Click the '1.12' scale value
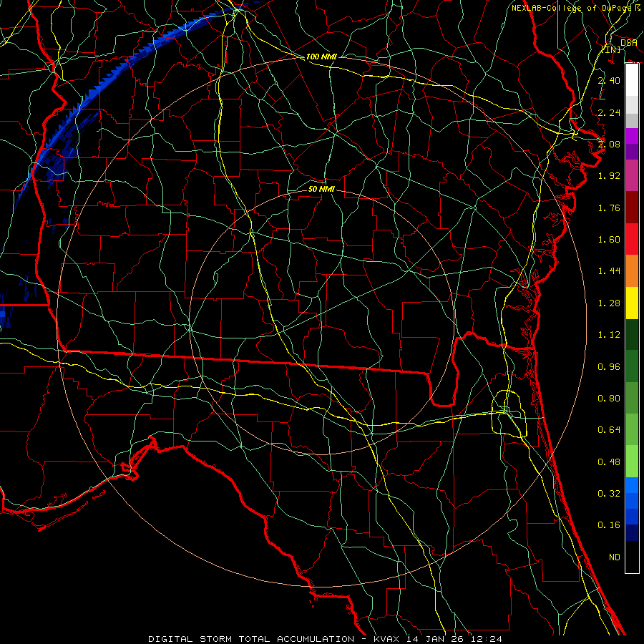This screenshot has height=644, width=644. 609,335
